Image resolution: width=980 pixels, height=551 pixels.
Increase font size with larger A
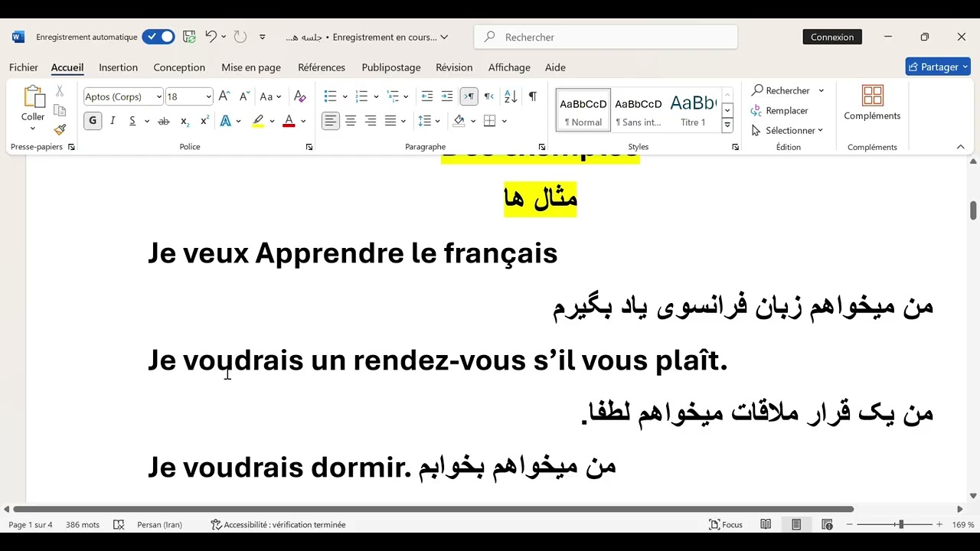[224, 96]
